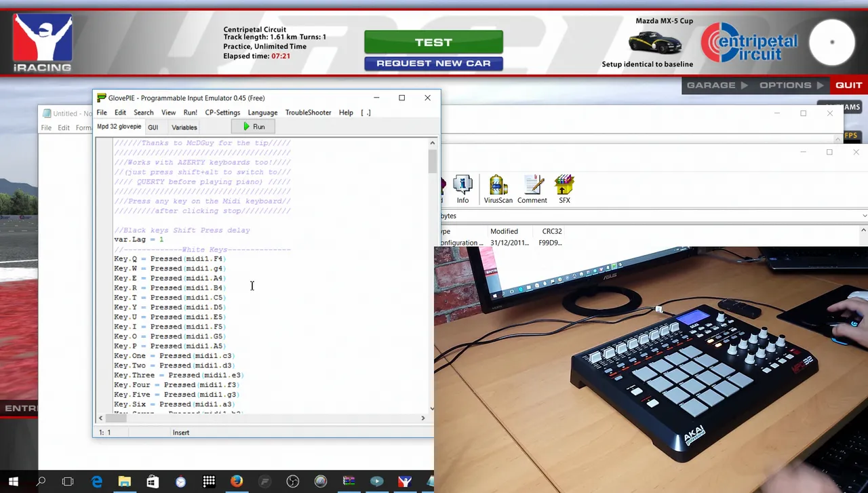The width and height of the screenshot is (868, 493).
Task: Click the horizontal scroll right arrow in GlovePIE
Action: point(423,418)
